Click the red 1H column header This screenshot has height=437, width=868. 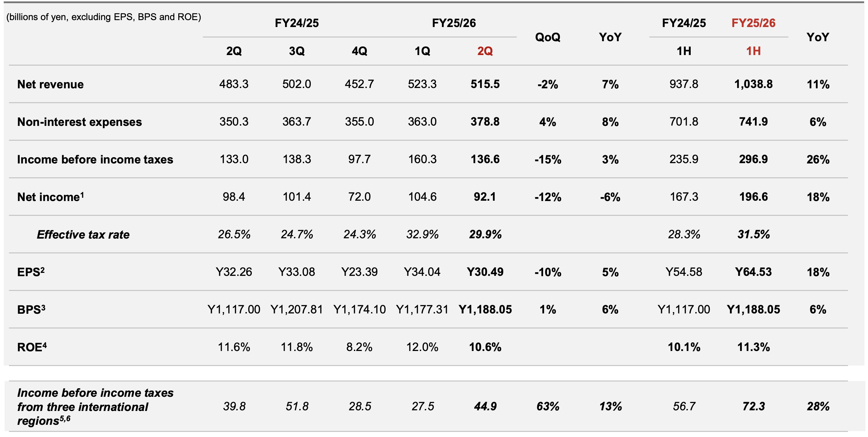tap(753, 51)
